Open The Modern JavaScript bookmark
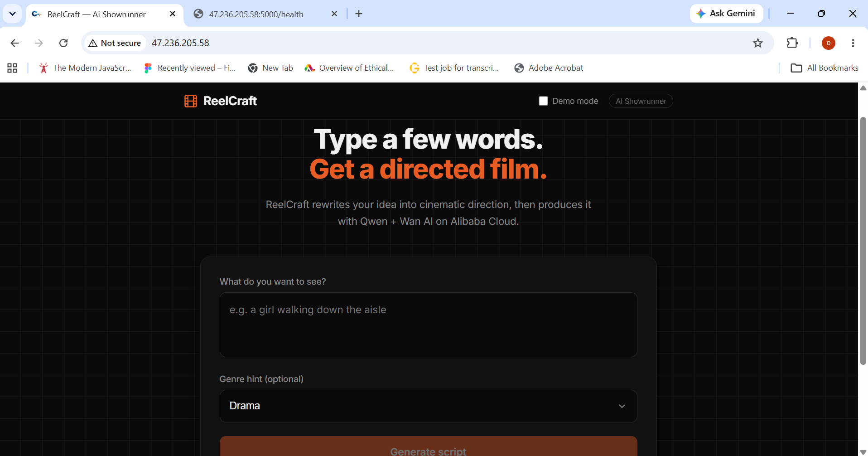Viewport: 868px width, 456px height. point(85,68)
